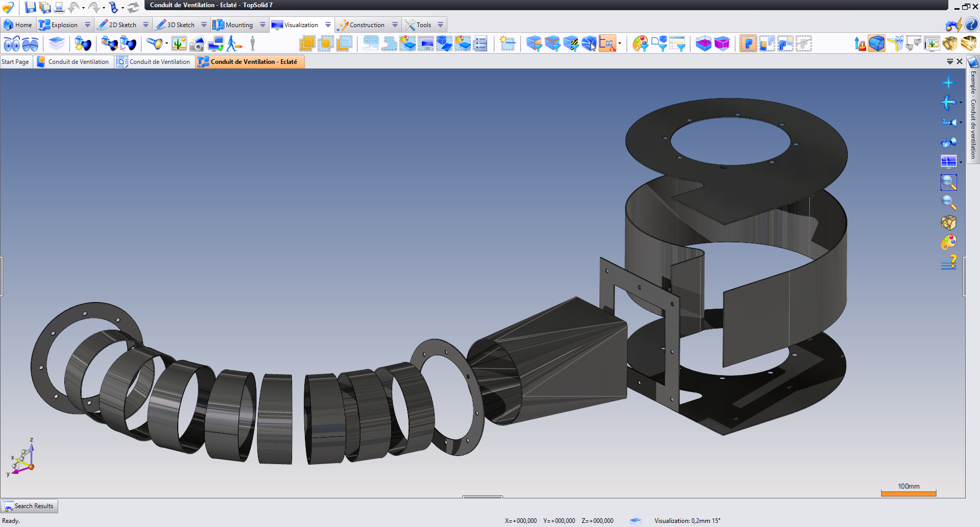This screenshot has width=980, height=527.
Task: Click the walking person navigation icon
Action: point(234,44)
